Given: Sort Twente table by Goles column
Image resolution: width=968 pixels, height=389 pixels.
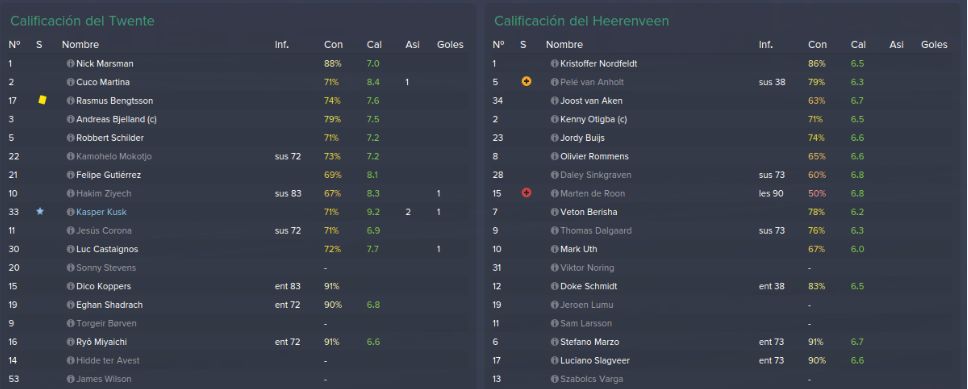Looking at the screenshot, I should tap(450, 44).
